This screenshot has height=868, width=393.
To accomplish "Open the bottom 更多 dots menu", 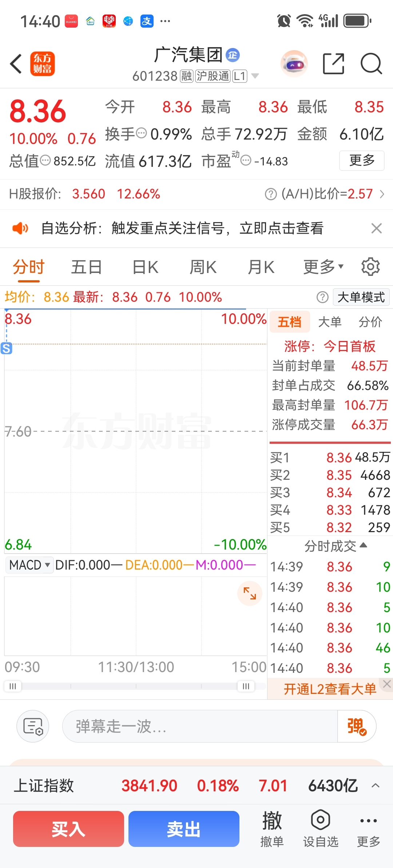I will [x=369, y=829].
